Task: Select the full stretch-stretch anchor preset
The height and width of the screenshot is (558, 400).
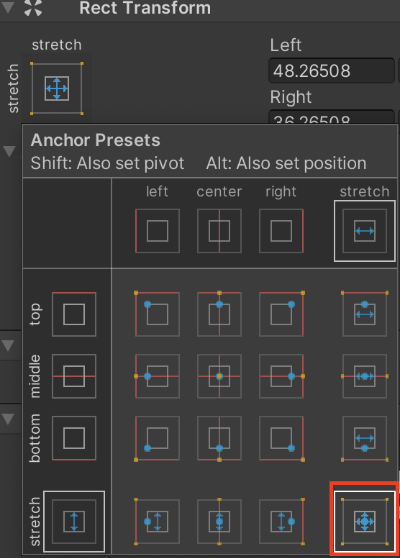Action: point(364,521)
